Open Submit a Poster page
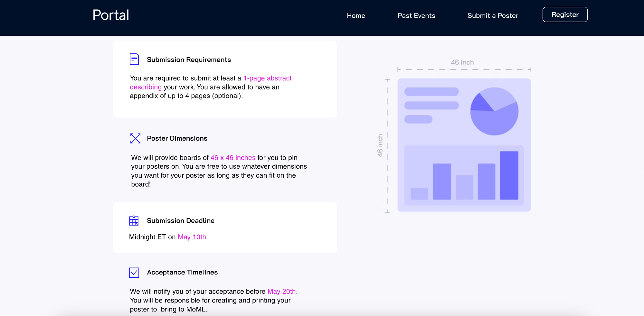 point(493,15)
